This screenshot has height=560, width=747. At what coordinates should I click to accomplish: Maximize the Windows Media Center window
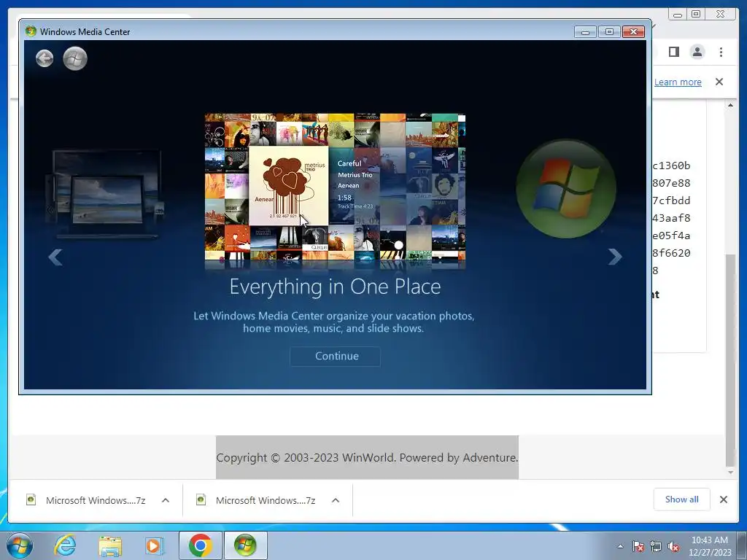click(x=609, y=31)
